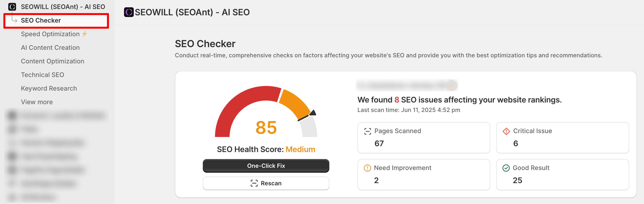Expand sidebar with View more
The image size is (644, 204).
pos(37,102)
